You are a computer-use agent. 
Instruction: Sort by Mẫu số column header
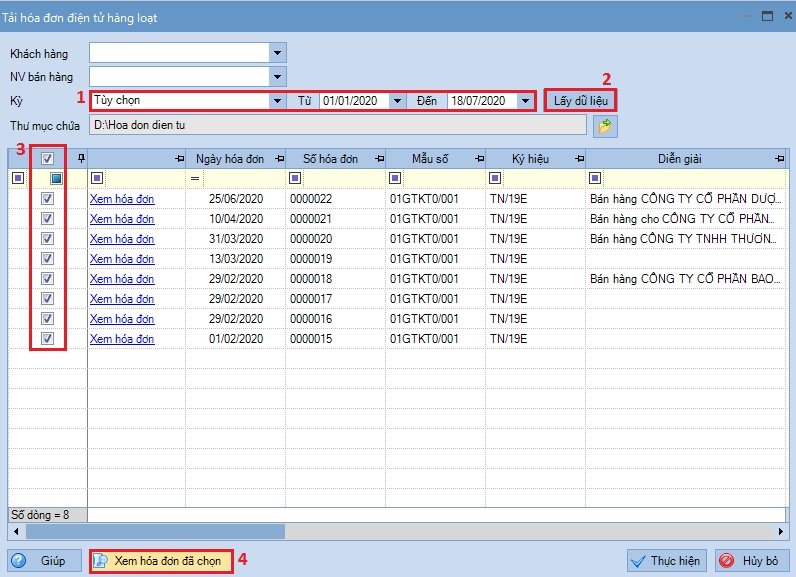tap(430, 159)
